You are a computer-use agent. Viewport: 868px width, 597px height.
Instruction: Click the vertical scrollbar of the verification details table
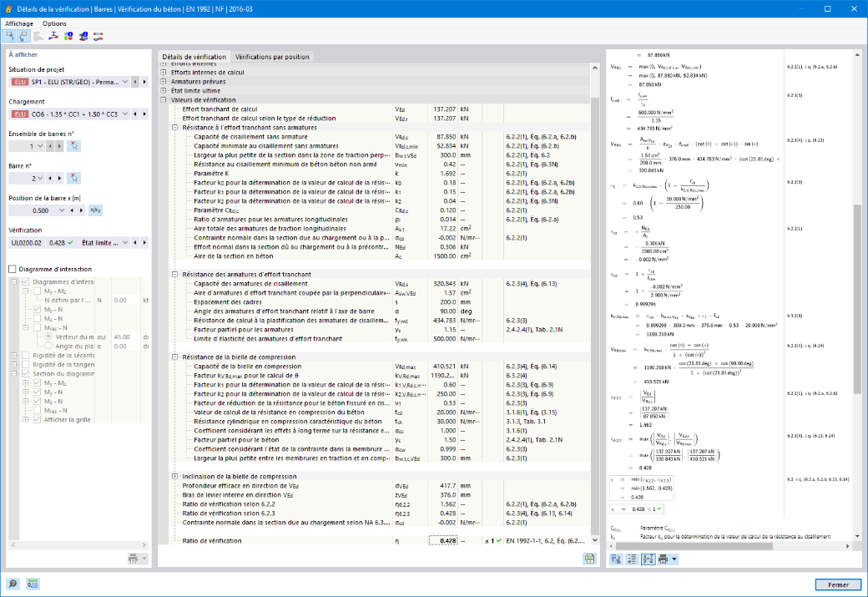(595, 316)
